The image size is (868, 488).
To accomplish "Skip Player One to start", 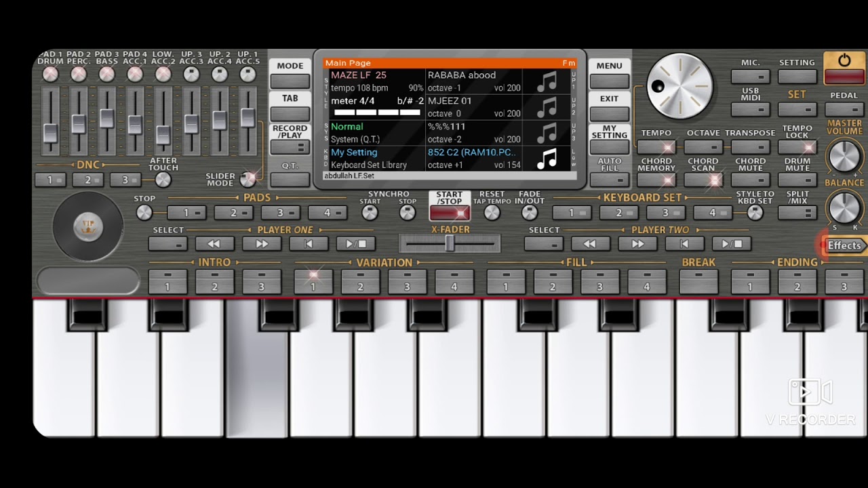I will [x=309, y=244].
